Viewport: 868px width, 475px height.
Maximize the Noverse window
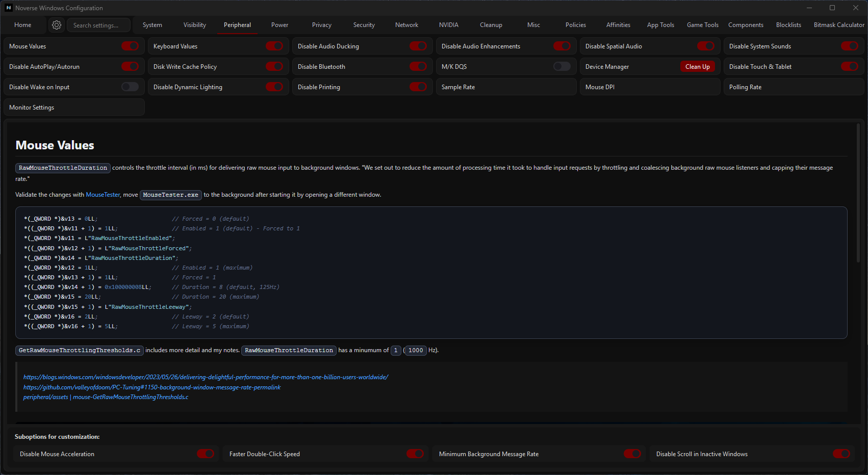click(x=832, y=8)
